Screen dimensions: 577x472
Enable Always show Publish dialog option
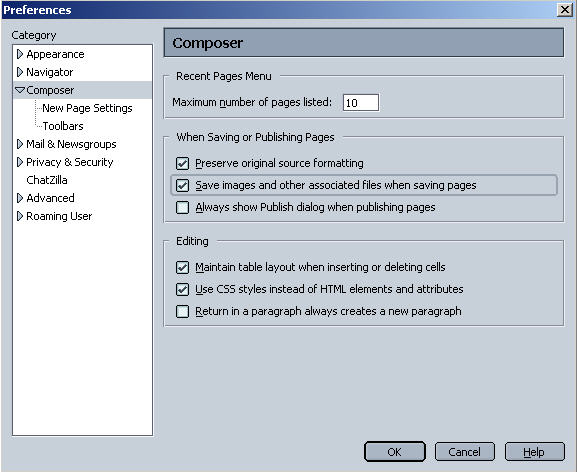pyautogui.click(x=183, y=207)
